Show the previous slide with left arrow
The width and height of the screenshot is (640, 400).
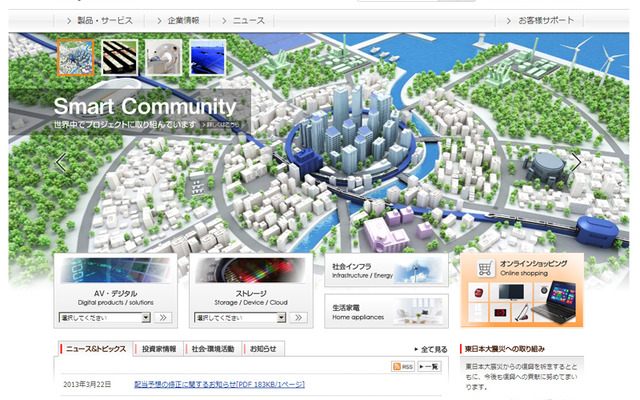pos(61,162)
